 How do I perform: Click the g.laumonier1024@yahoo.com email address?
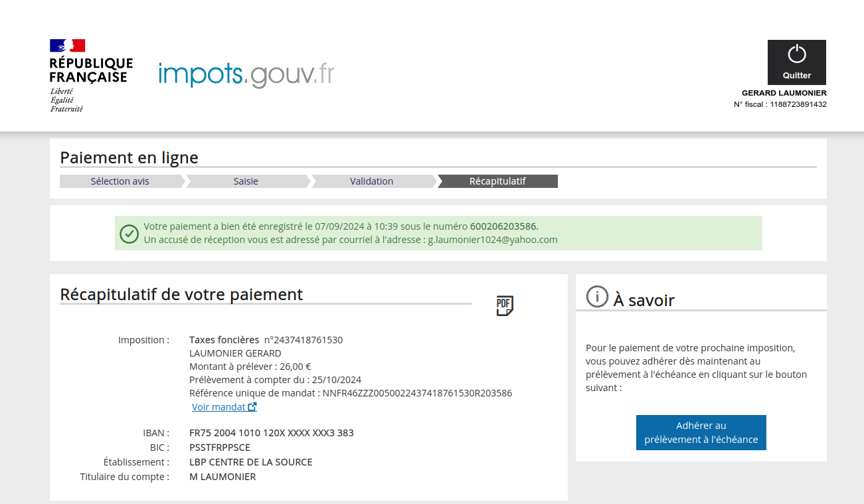click(x=492, y=240)
